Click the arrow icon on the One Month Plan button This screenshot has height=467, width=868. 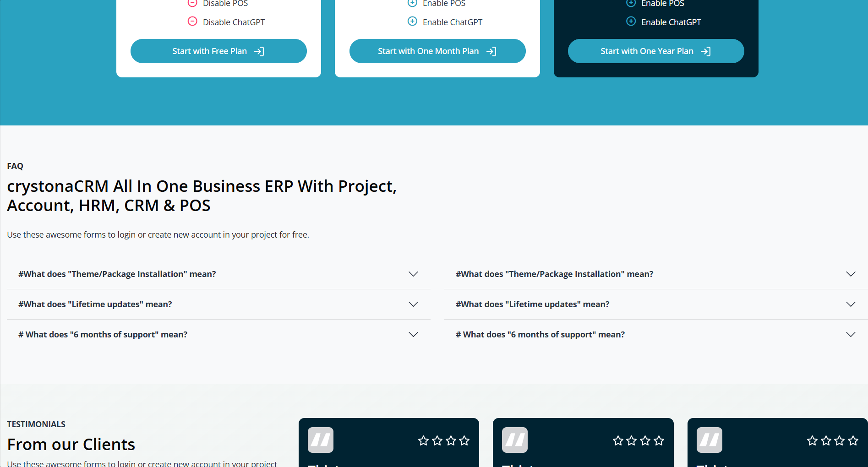pyautogui.click(x=491, y=51)
